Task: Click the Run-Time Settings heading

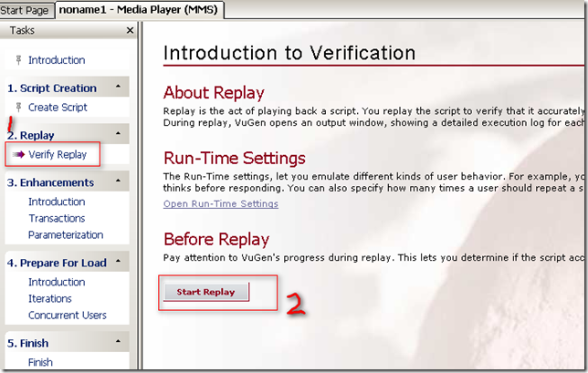Action: click(235, 158)
